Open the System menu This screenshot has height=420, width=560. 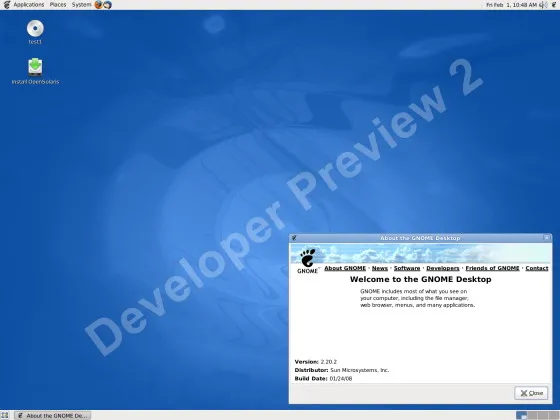coord(81,5)
